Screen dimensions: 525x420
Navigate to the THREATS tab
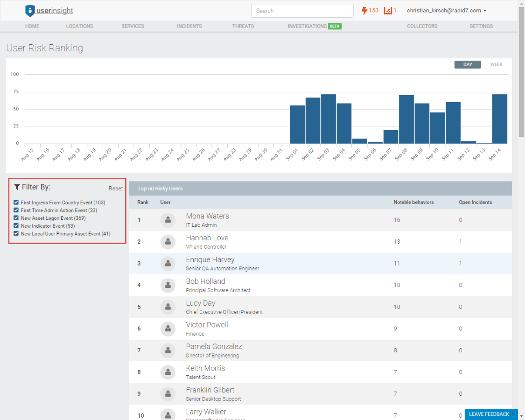243,26
